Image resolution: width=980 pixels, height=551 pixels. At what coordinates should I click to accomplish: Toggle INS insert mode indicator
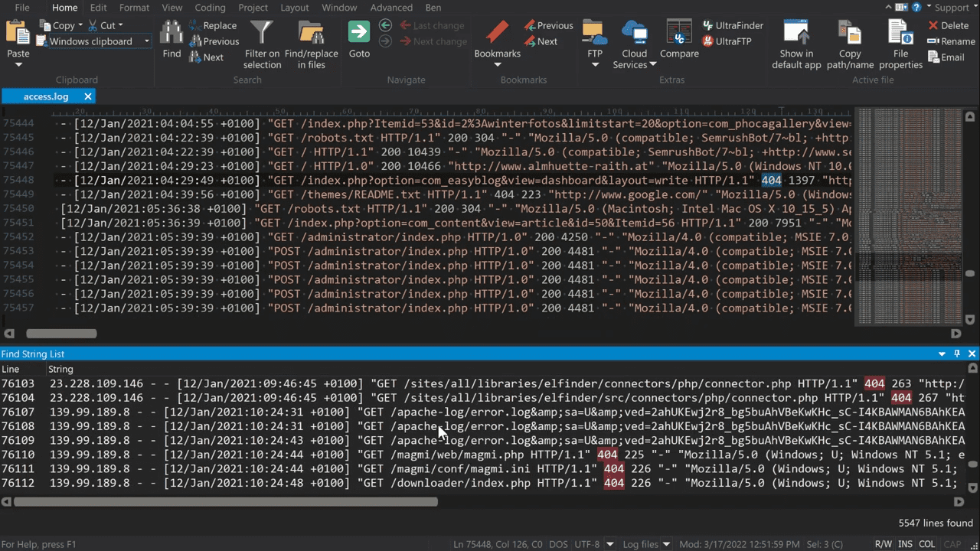905,544
